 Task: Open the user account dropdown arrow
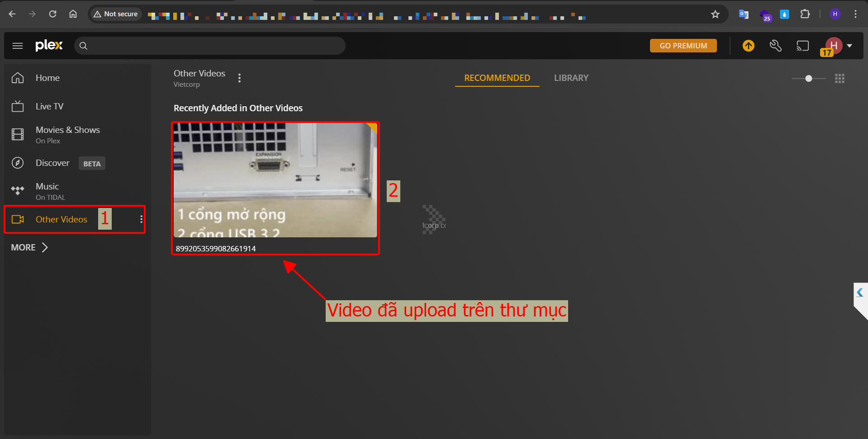pos(849,46)
